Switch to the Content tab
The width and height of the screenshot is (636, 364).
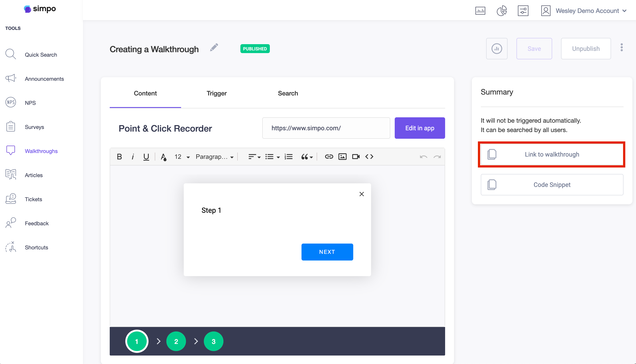click(145, 93)
